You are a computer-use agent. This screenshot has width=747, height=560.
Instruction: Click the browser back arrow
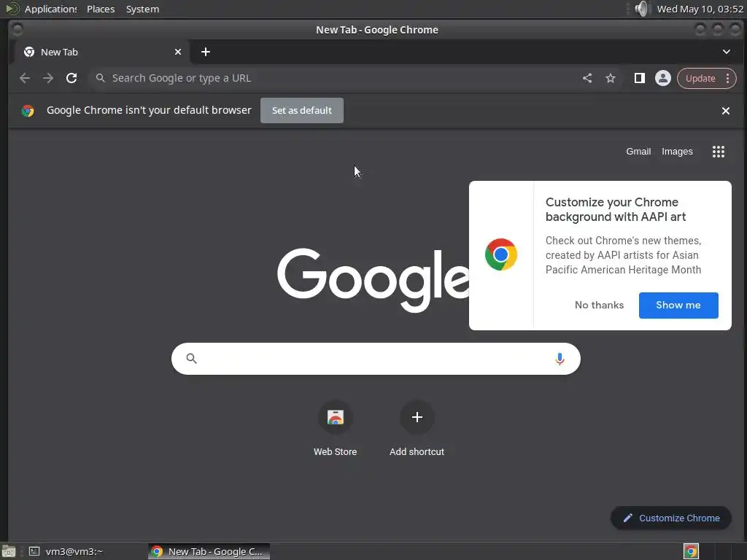pyautogui.click(x=25, y=78)
